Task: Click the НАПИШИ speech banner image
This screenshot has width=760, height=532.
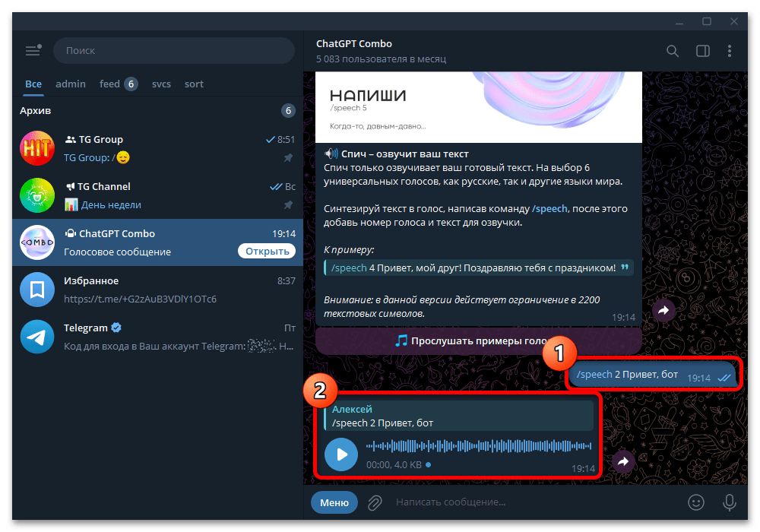Action: (x=478, y=107)
